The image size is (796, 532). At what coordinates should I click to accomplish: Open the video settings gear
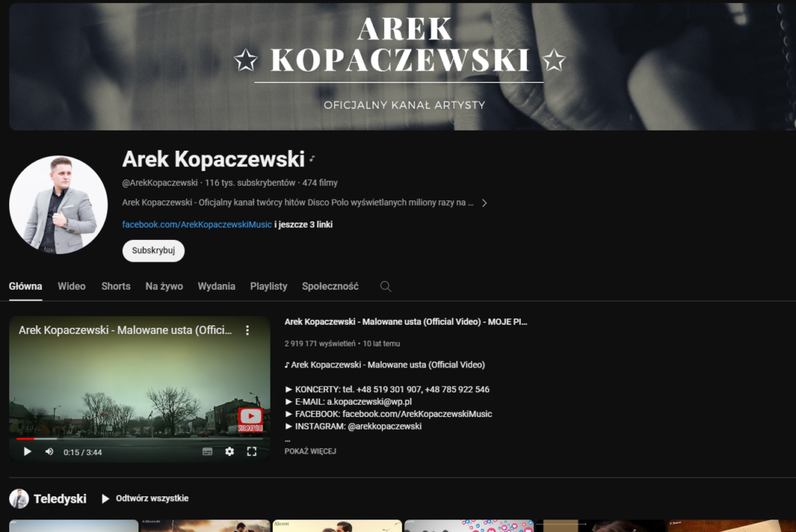(x=229, y=451)
